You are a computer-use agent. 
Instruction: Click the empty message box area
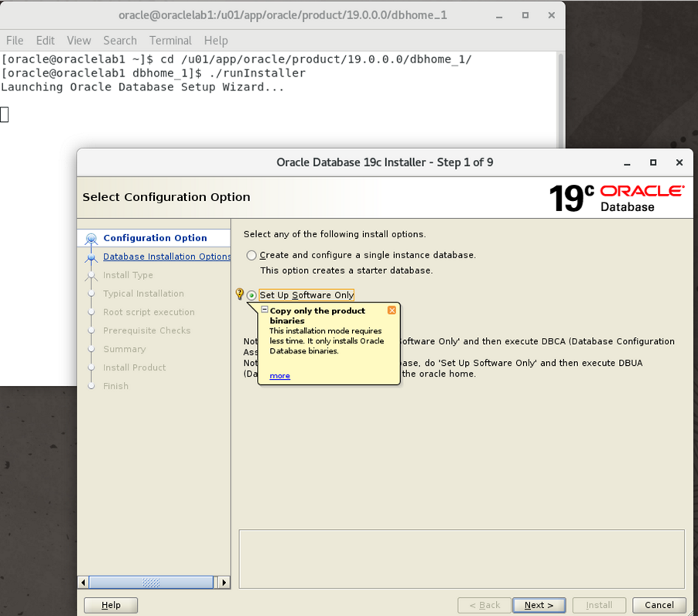tap(462, 559)
